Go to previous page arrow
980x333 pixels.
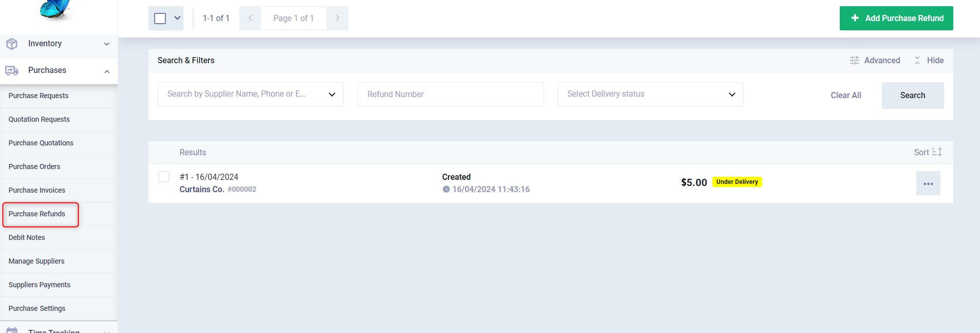(x=250, y=18)
